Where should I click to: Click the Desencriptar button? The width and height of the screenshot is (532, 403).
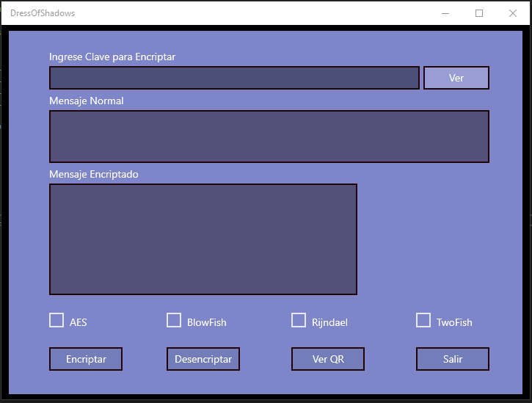click(203, 359)
